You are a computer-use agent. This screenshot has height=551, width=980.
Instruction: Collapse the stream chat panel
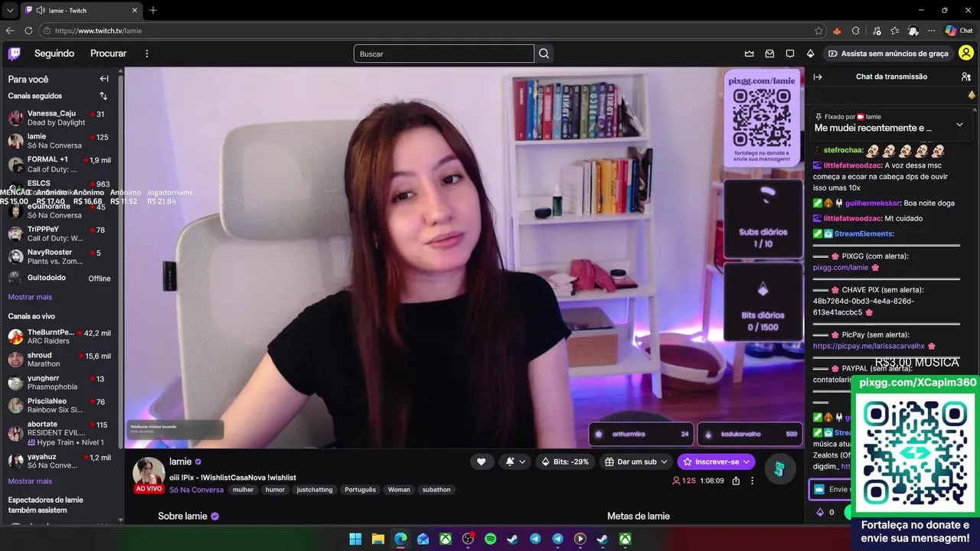[x=818, y=77]
